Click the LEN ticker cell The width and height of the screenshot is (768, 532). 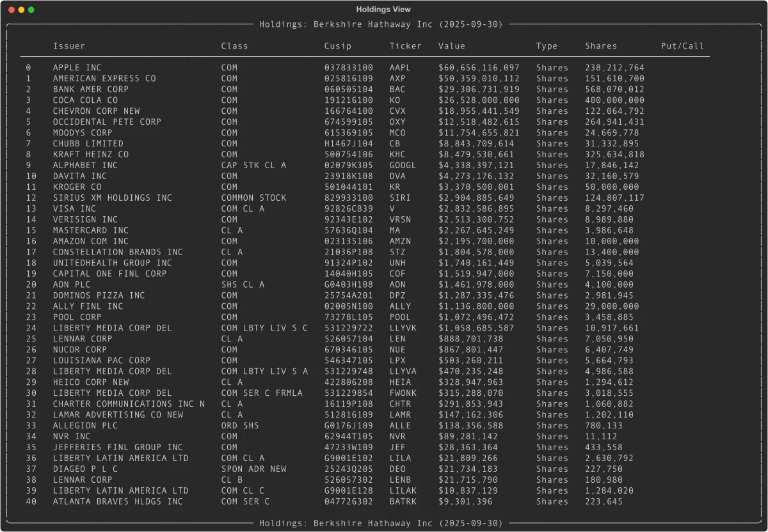point(397,340)
